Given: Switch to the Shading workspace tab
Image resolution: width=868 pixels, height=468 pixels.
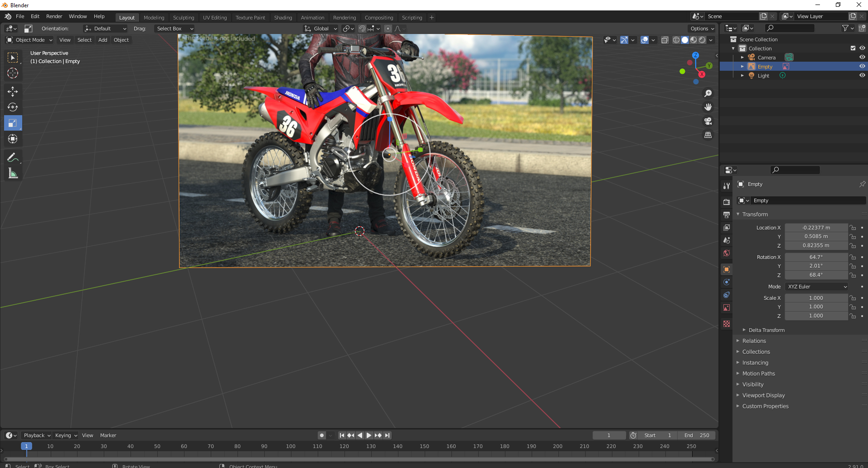Looking at the screenshot, I should click(x=283, y=18).
